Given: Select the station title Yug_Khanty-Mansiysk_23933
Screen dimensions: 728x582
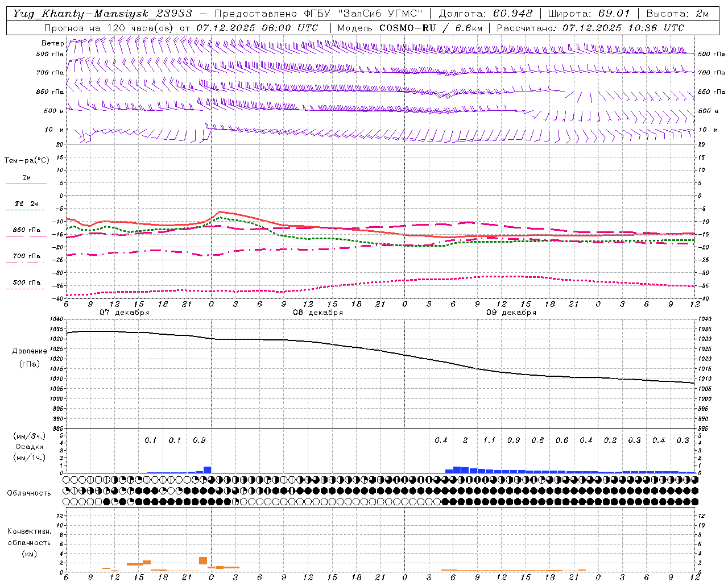Looking at the screenshot, I should point(102,13).
